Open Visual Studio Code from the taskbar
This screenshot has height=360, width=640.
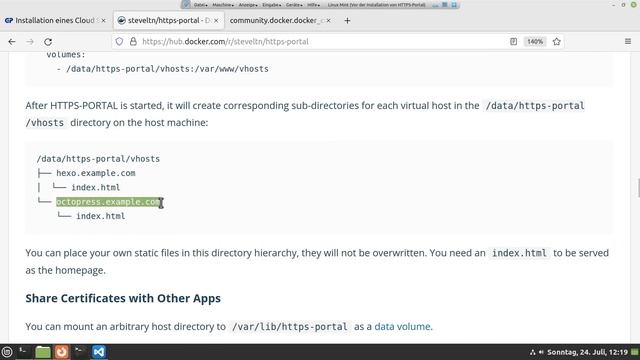[x=99, y=352]
